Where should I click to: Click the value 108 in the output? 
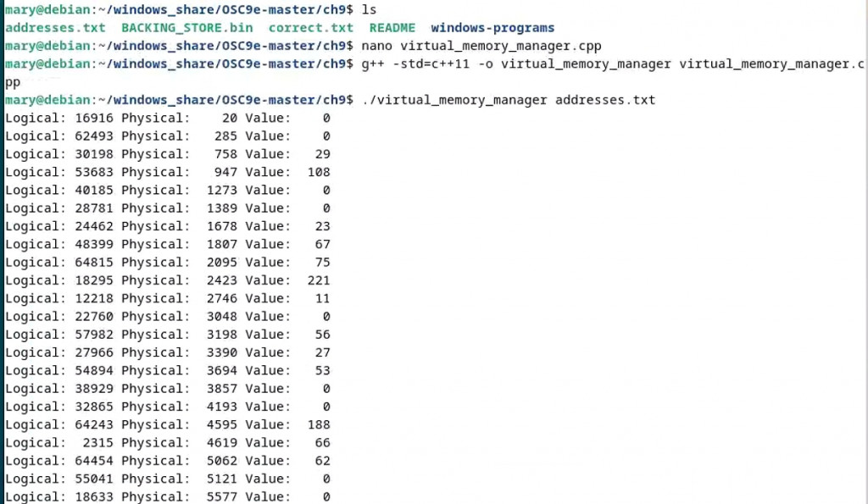tap(319, 172)
